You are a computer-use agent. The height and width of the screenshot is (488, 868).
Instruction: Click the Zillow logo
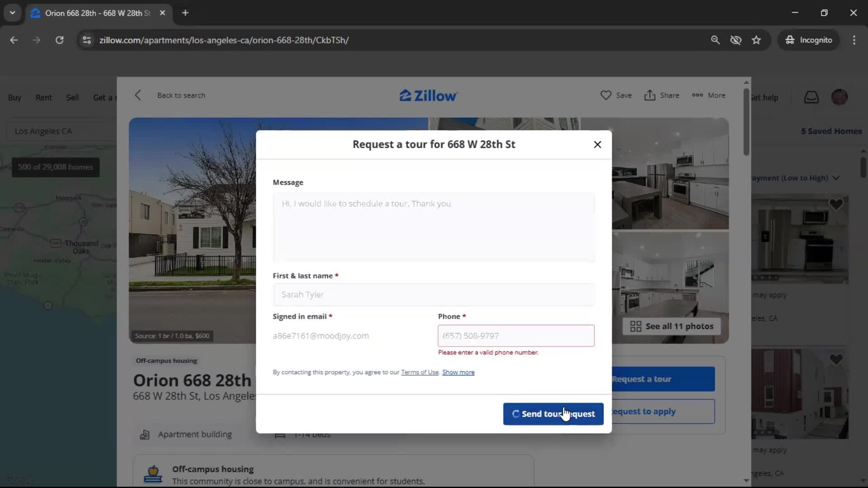428,96
